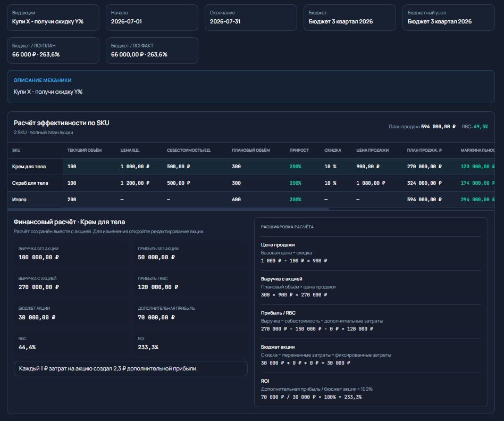Click the РАСШИФРОВКА РАСЧЁТА panel title
The height and width of the screenshot is (421, 504).
tap(287, 227)
